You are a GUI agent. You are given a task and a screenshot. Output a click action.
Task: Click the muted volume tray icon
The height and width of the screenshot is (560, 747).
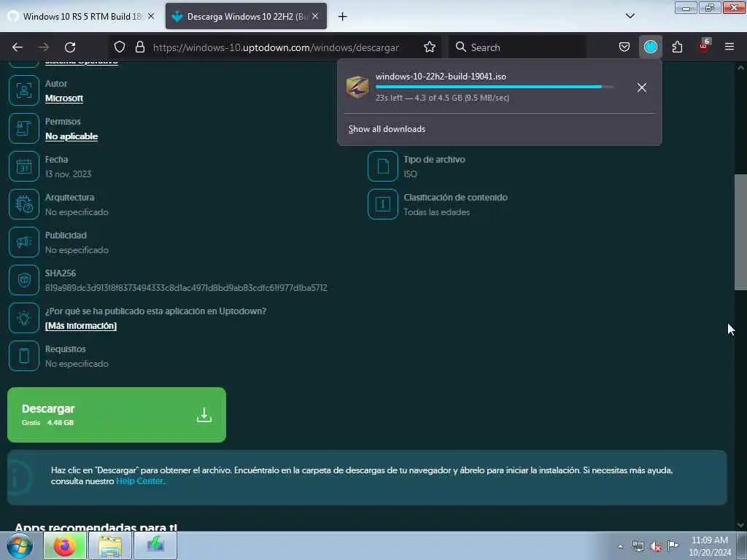coord(656,547)
